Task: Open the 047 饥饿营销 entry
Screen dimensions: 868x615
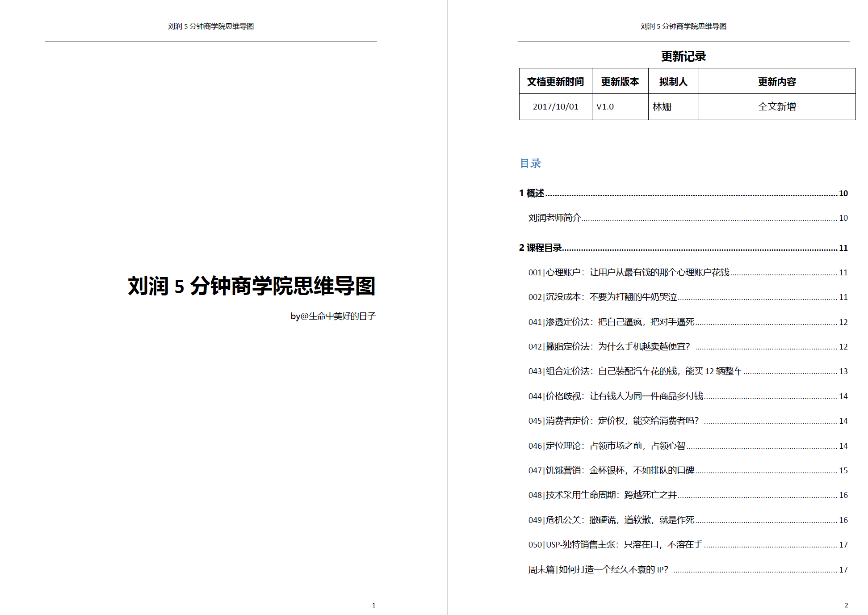Action: click(x=611, y=470)
